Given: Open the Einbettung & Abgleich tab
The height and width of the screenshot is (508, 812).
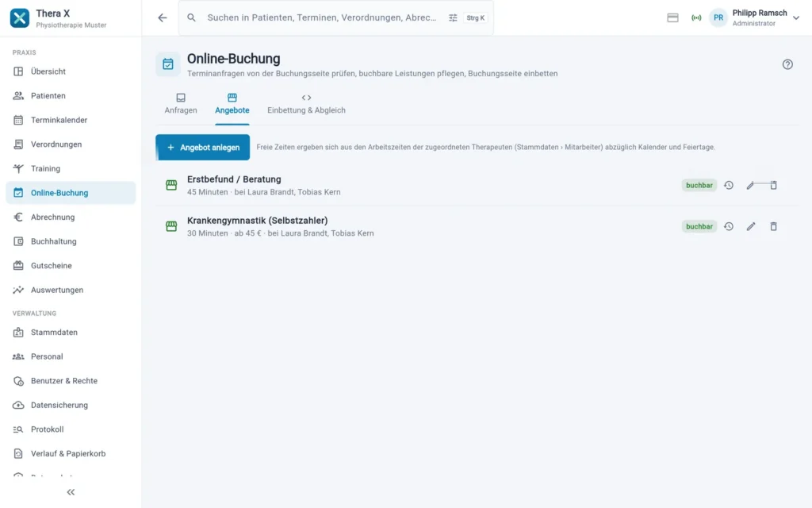Looking at the screenshot, I should pyautogui.click(x=306, y=104).
